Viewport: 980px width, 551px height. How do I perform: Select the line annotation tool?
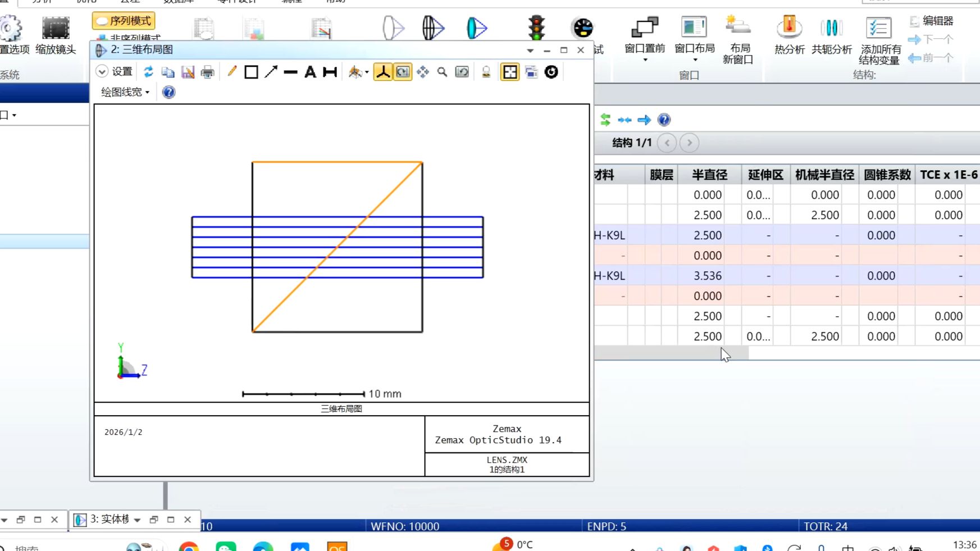(x=290, y=72)
